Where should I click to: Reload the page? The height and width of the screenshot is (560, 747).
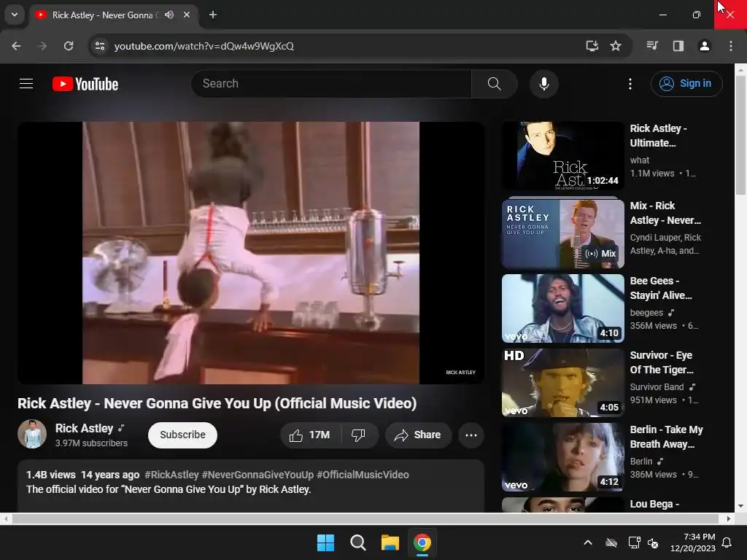click(69, 46)
